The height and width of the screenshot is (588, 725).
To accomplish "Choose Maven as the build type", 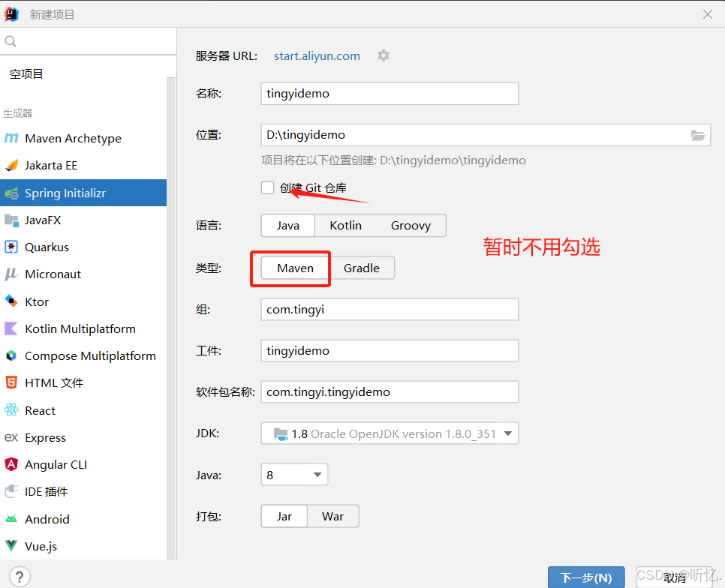I will click(x=295, y=268).
